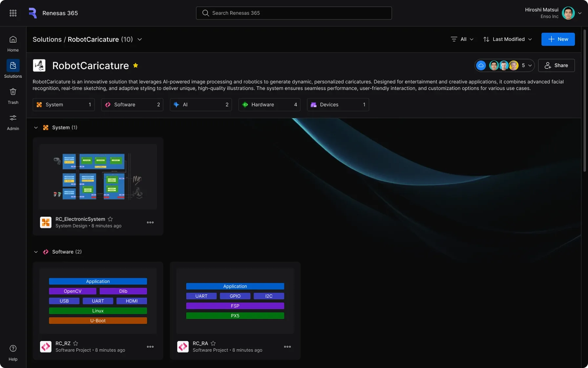Favorite the RC_RZ software project

[75, 343]
